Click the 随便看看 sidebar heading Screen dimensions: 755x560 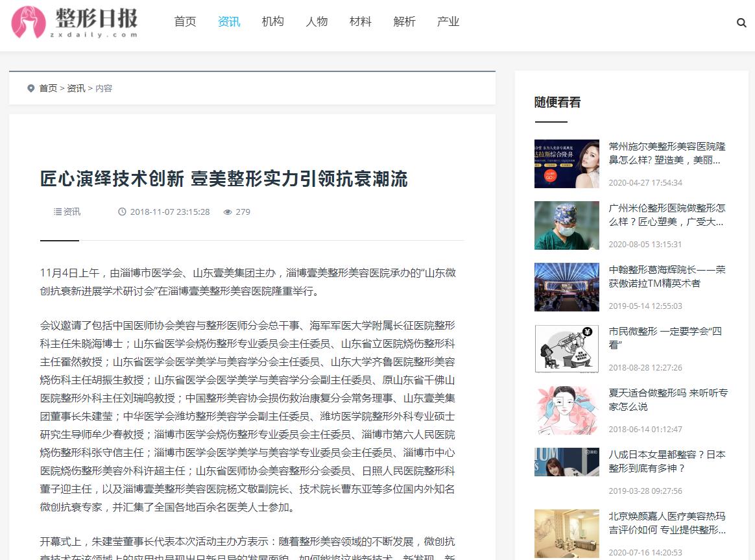coord(558,102)
